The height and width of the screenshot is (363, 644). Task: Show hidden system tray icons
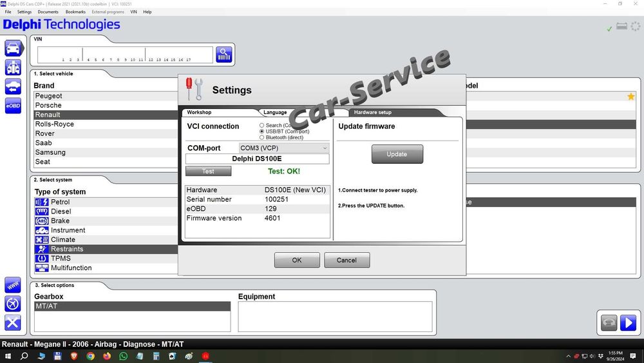[x=569, y=356]
